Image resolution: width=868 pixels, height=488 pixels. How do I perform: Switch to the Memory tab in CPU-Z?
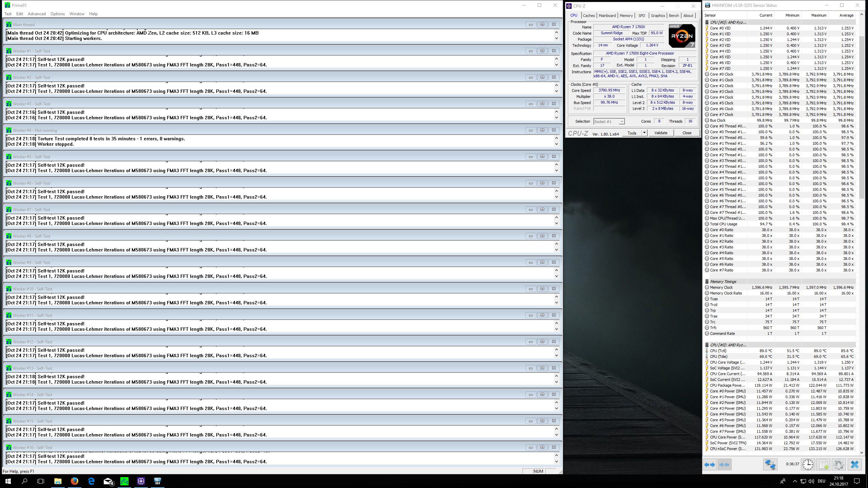coord(626,16)
